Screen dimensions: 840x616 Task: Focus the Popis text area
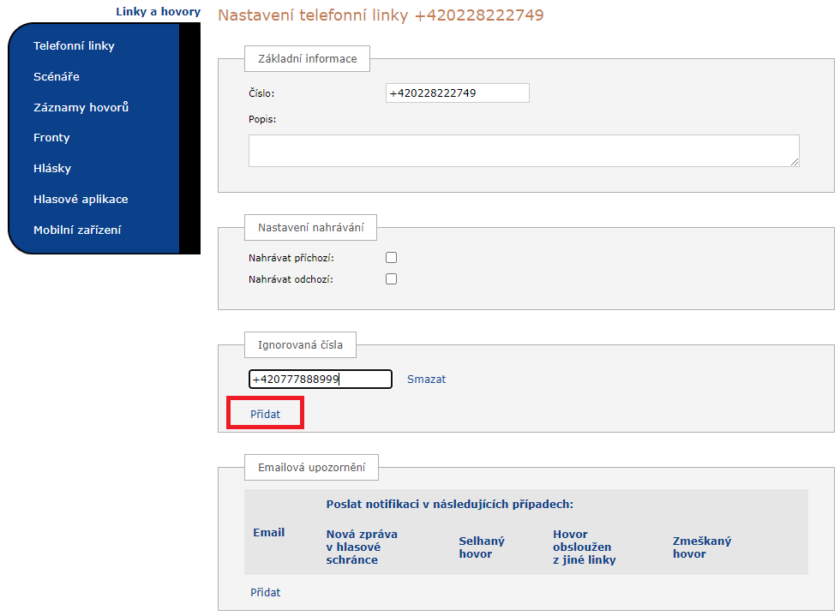524,150
